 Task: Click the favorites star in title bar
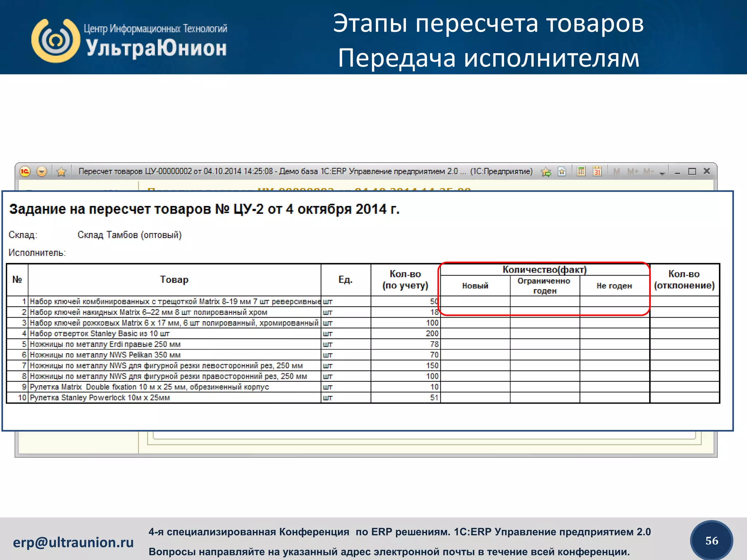tap(61, 171)
